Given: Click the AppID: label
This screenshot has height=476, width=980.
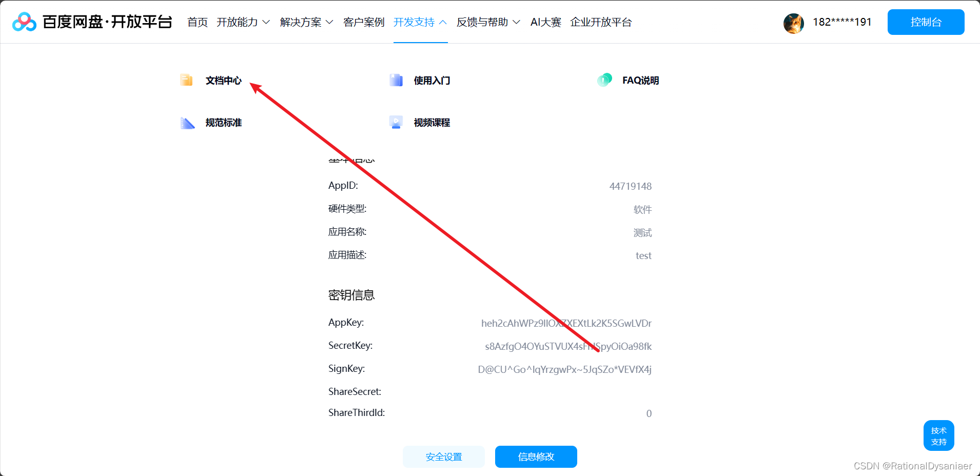Looking at the screenshot, I should (343, 186).
